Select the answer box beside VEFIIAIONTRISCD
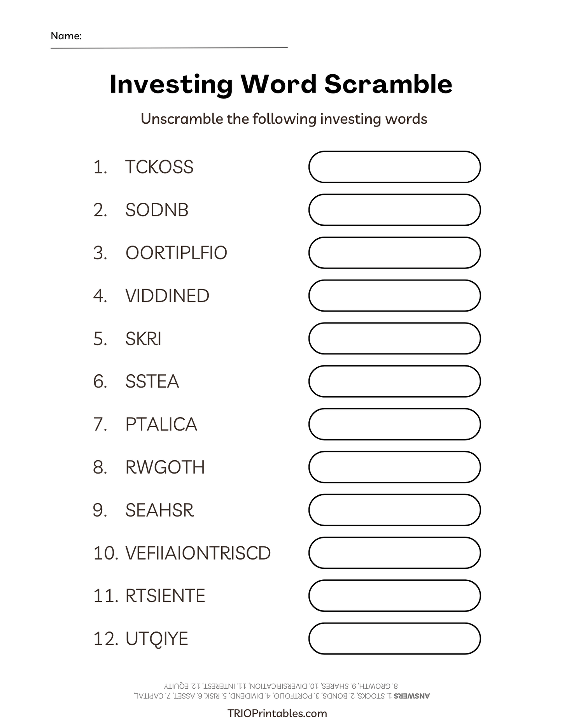562x728 pixels. coord(394,553)
